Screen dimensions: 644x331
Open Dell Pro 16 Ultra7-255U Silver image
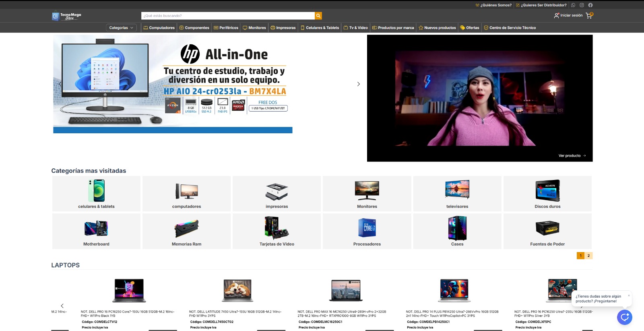562,290
